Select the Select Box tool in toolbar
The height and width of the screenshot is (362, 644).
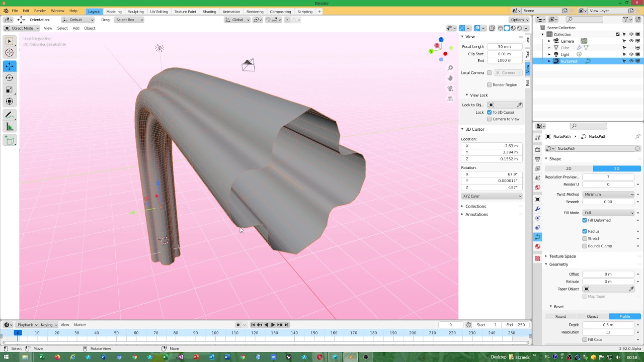10,41
